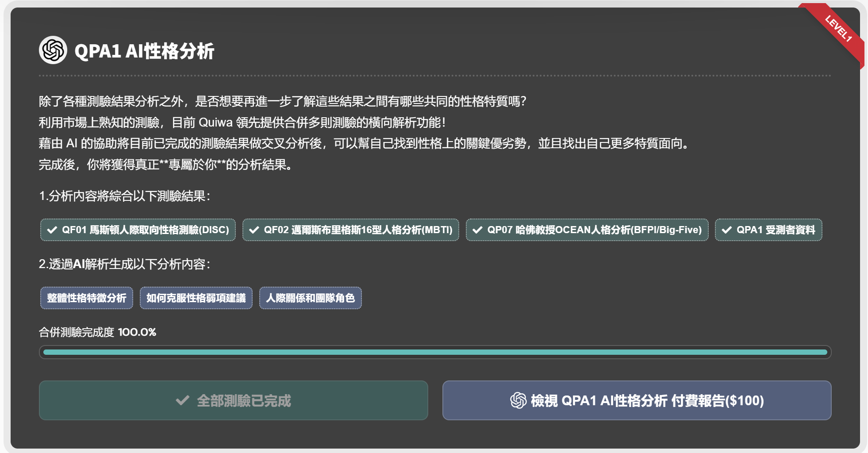This screenshot has height=453, width=868.
Task: Click the OpenAI logo beside the QPA1 title
Action: tap(53, 50)
